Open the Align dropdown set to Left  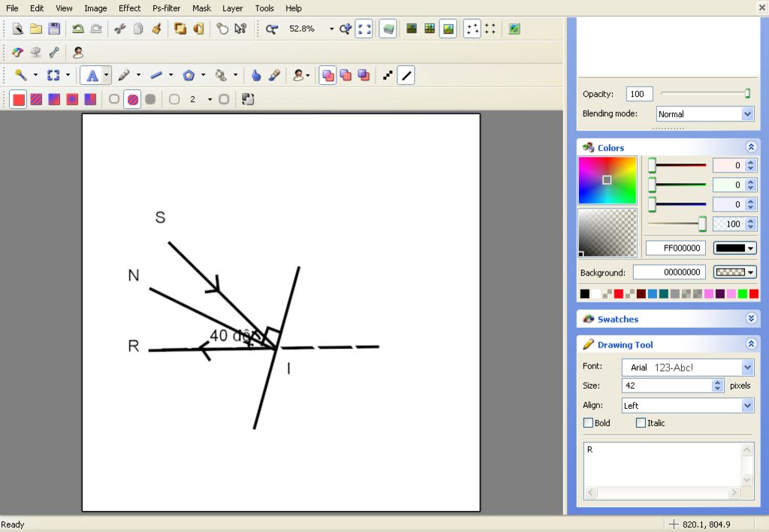pos(747,405)
